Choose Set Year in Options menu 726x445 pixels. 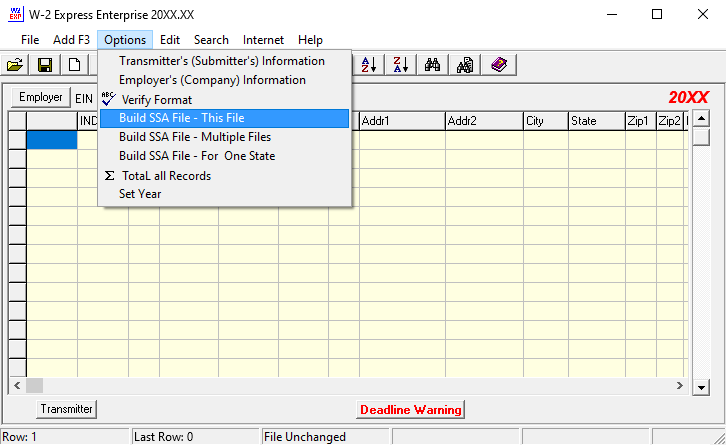tap(140, 194)
